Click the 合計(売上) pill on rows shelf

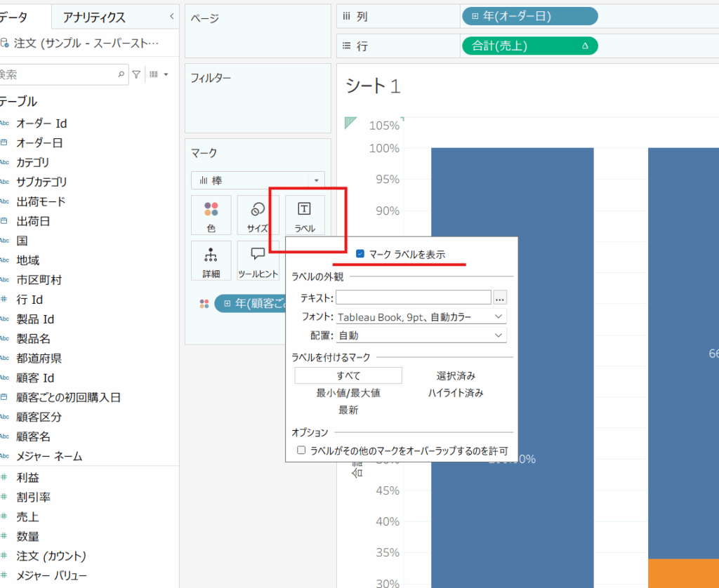pos(529,46)
